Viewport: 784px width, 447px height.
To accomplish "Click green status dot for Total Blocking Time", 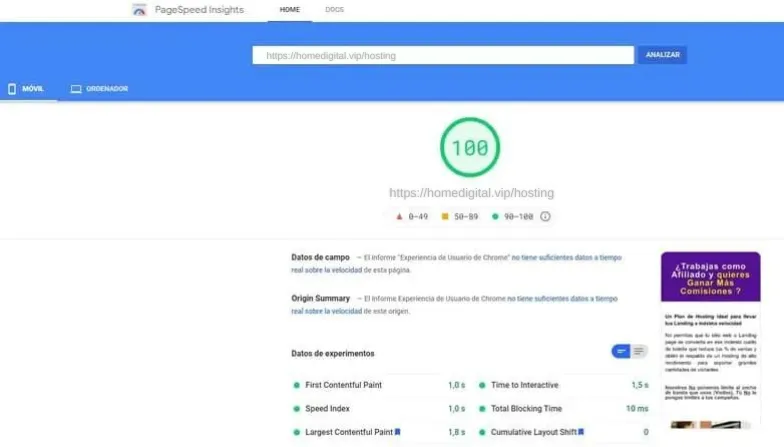I will [482, 408].
